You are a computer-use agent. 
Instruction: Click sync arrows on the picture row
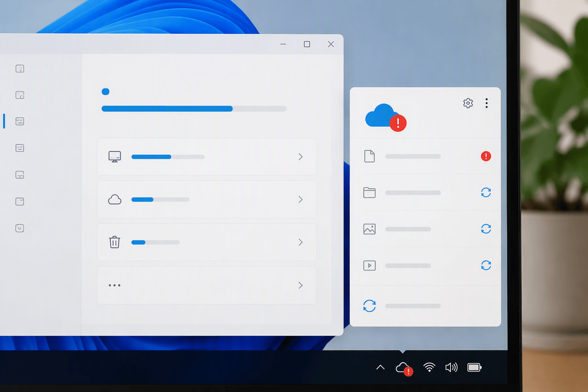click(486, 229)
